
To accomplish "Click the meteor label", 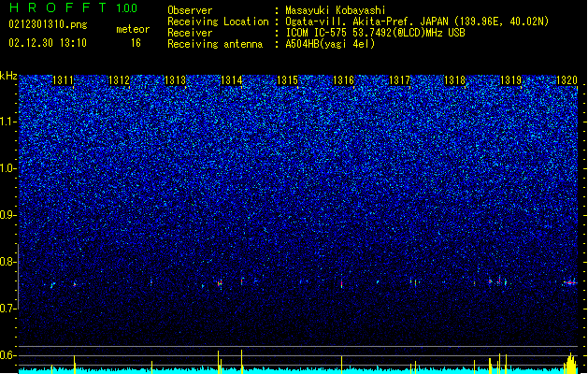I will click(133, 29).
